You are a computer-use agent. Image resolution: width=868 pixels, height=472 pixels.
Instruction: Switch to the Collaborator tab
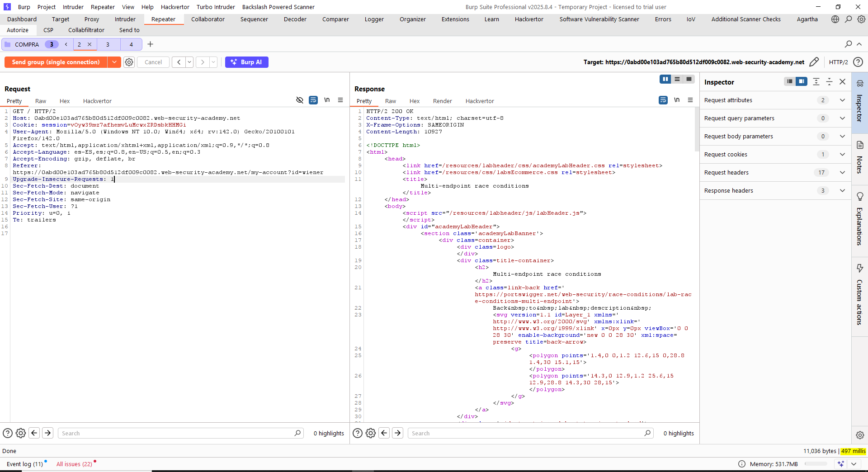(208, 19)
